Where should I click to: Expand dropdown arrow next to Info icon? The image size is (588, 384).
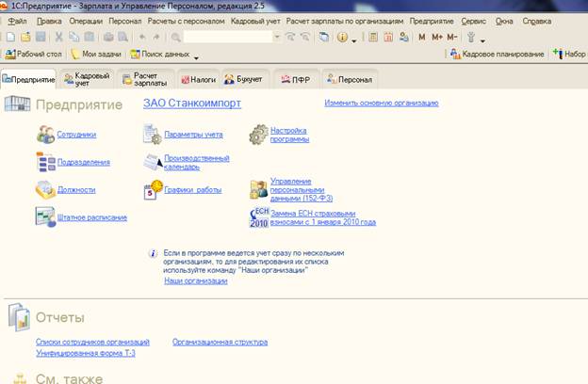tap(354, 40)
